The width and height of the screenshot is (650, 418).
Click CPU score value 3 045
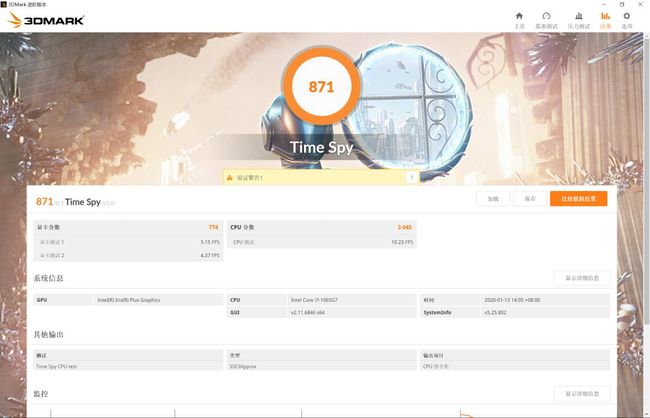click(x=405, y=227)
